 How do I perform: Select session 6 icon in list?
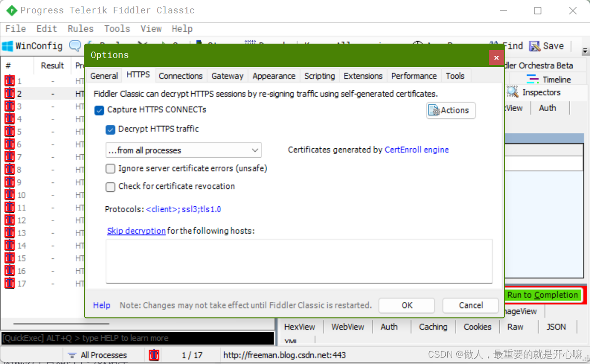[x=9, y=144]
